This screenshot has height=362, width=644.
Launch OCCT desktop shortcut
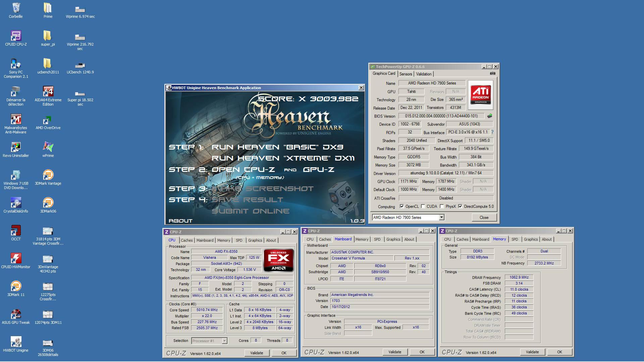pos(16,233)
